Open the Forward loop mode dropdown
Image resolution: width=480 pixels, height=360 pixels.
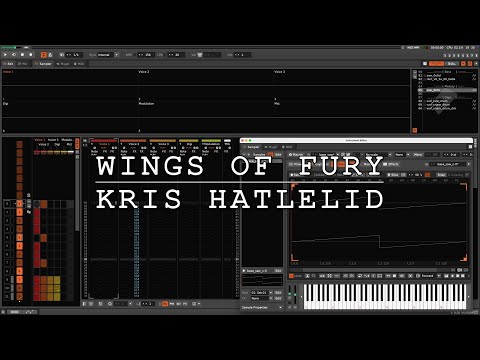430,276
